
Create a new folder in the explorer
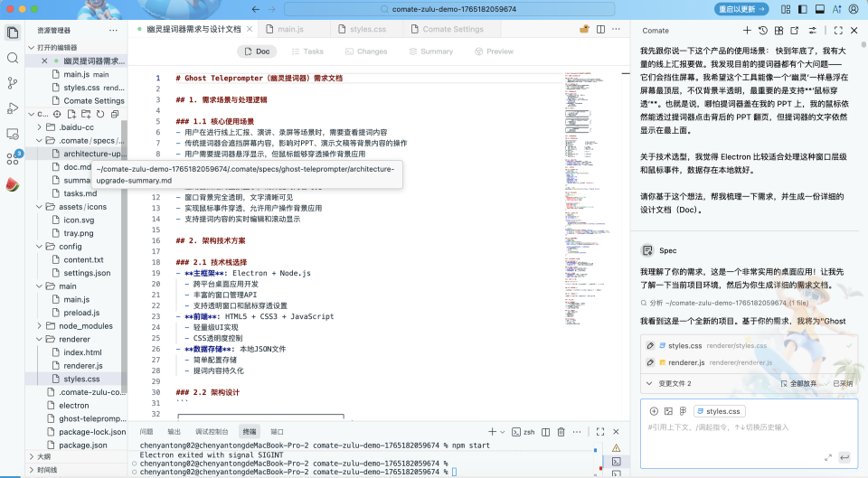point(86,114)
